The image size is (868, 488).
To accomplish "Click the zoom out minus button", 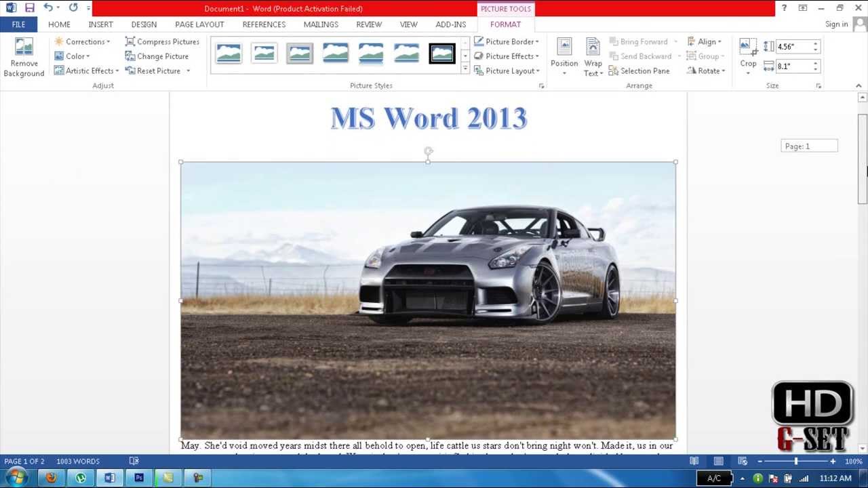I will point(759,462).
